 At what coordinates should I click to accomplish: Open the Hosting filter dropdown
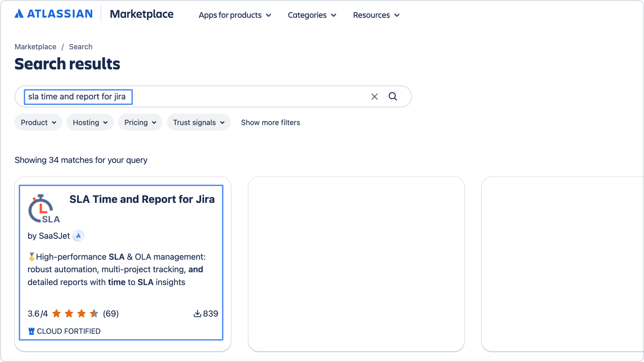[x=90, y=122]
